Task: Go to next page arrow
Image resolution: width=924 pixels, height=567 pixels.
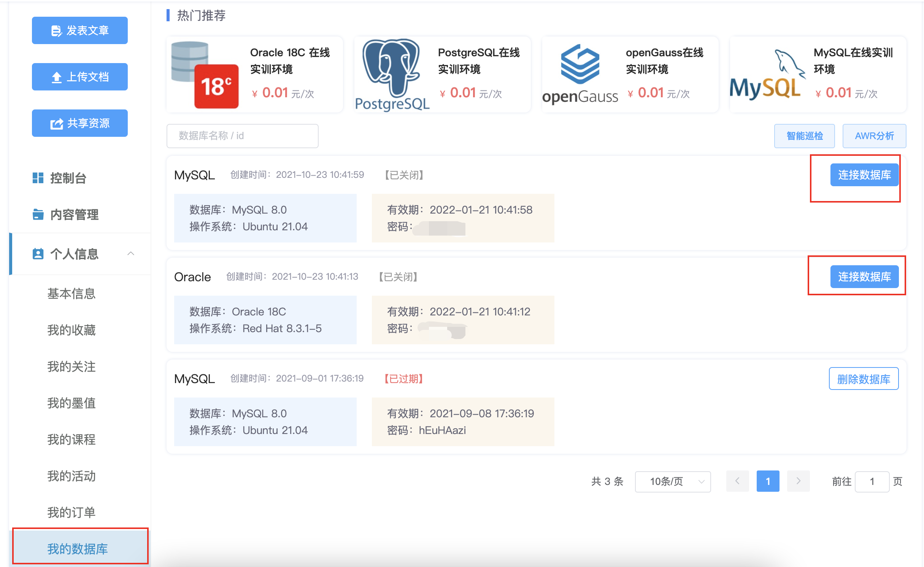Action: click(x=798, y=481)
